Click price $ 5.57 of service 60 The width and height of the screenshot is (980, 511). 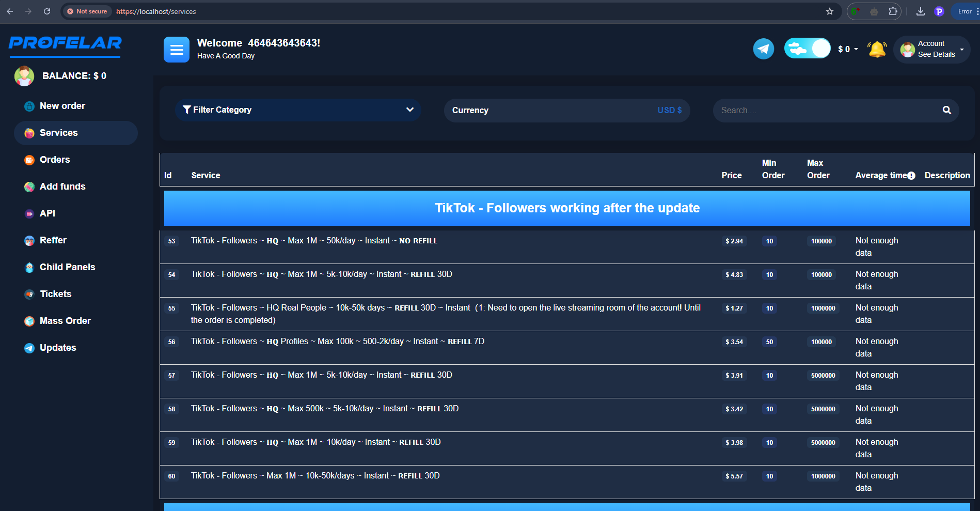[x=734, y=476]
